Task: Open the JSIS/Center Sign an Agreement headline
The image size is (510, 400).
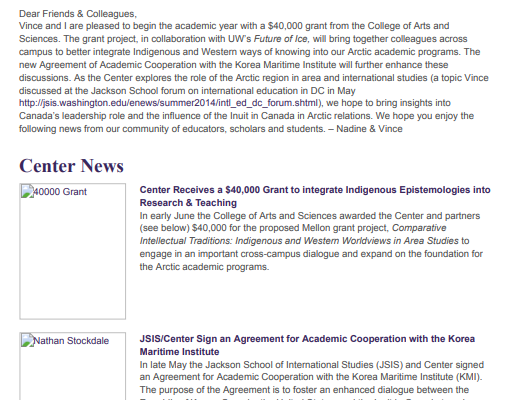Action: 307,345
